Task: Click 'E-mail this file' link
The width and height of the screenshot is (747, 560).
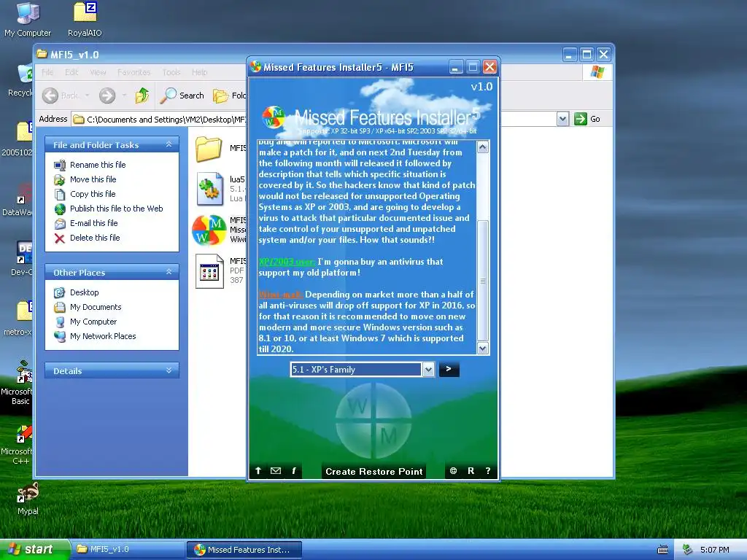Action: [93, 223]
